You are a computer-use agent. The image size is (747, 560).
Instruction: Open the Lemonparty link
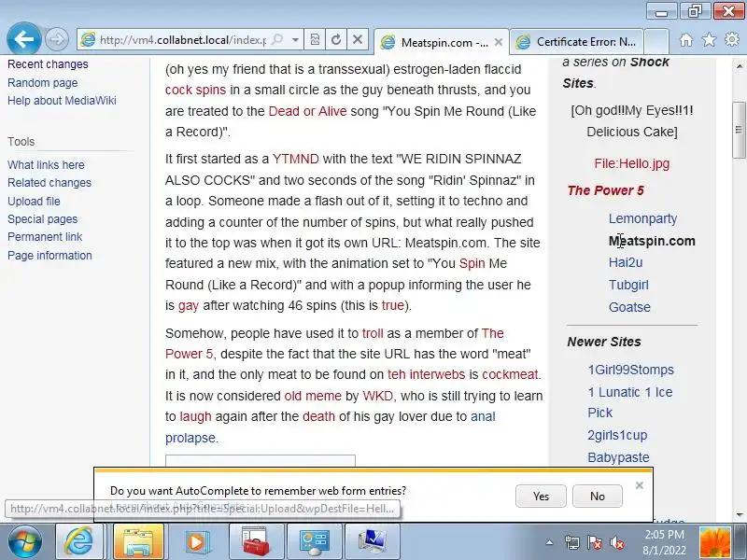642,218
